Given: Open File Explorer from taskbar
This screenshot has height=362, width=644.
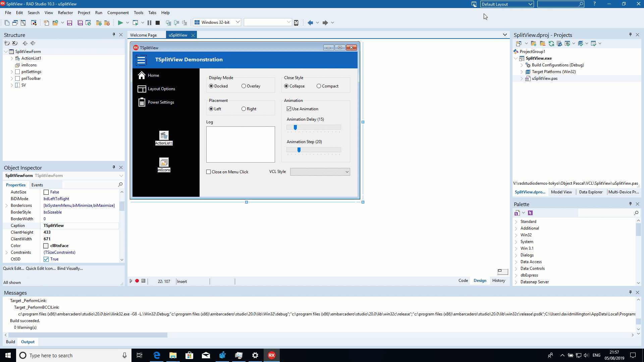Looking at the screenshot, I should [173, 355].
